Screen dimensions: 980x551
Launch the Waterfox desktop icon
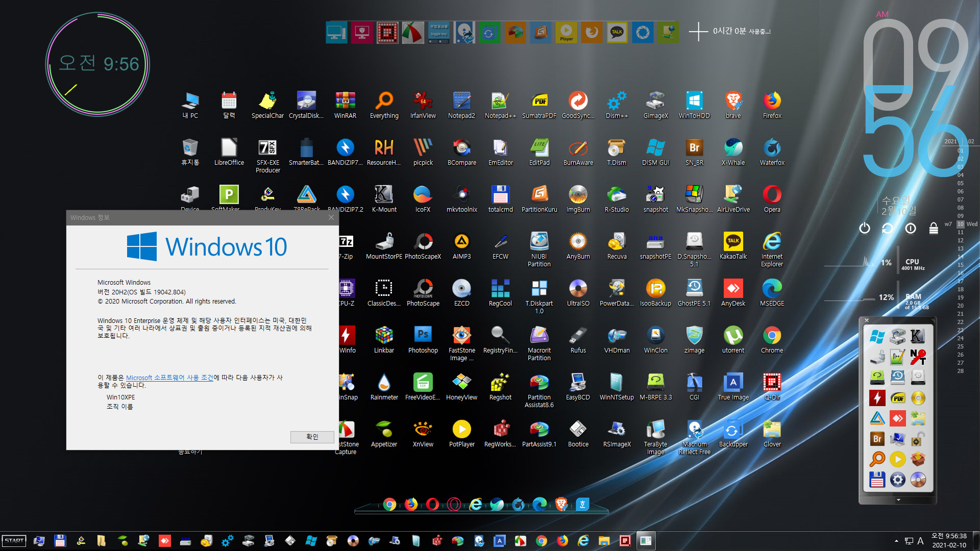pyautogui.click(x=772, y=152)
